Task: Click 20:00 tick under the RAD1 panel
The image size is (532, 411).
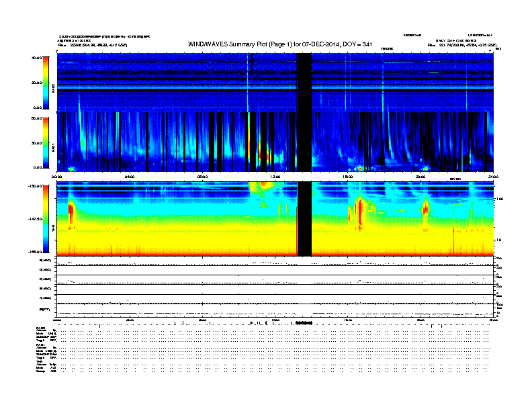Action: (420, 177)
